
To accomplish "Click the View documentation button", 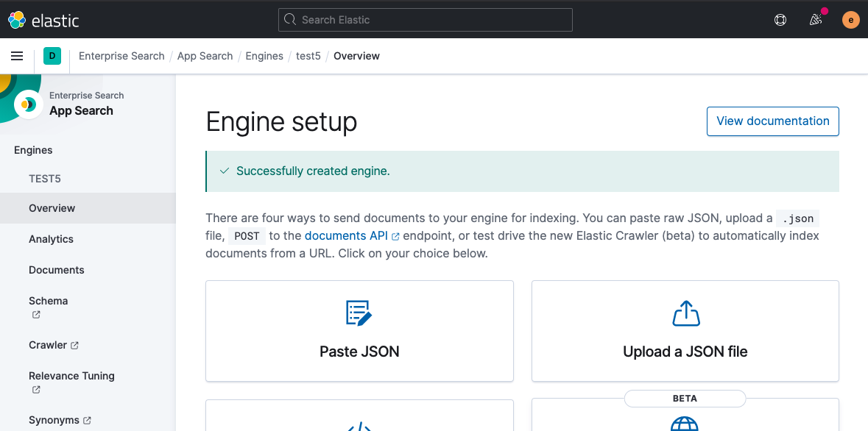I will [773, 121].
